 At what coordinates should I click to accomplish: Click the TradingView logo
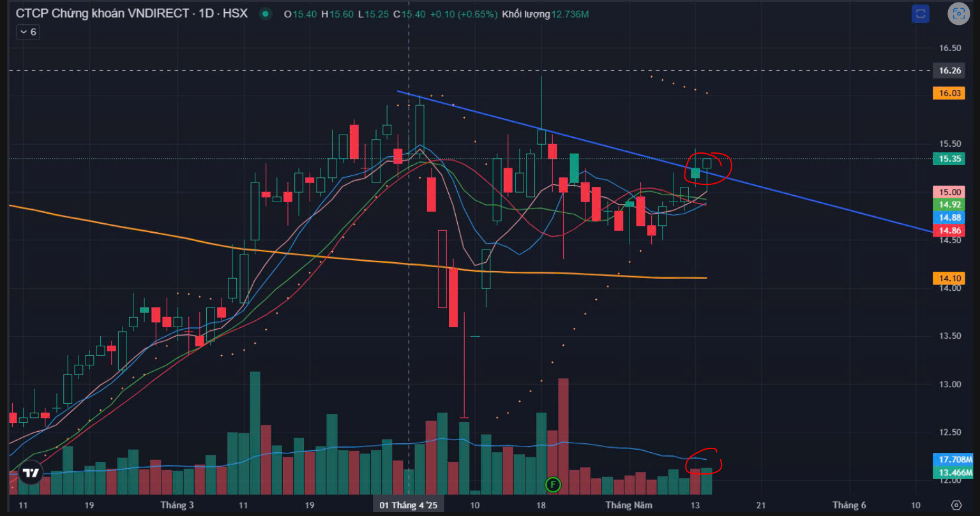click(x=30, y=473)
